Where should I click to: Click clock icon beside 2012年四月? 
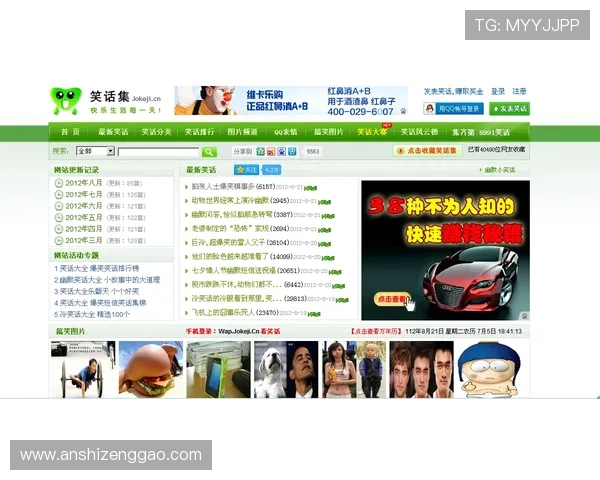[59, 229]
